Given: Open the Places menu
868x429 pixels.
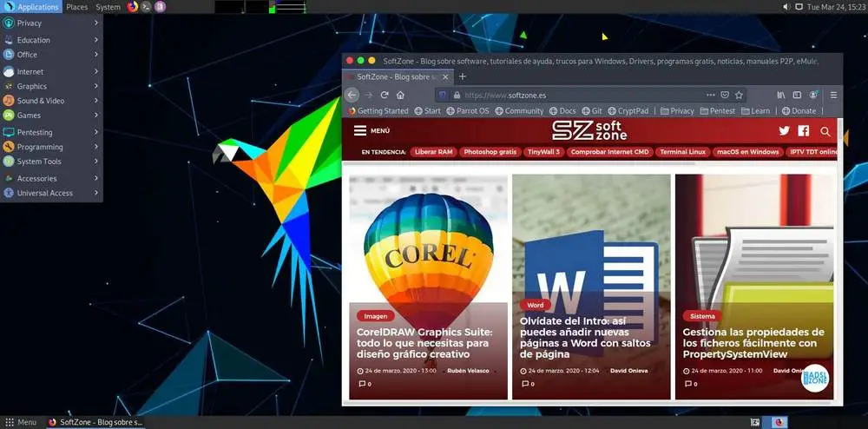Looking at the screenshot, I should coord(77,7).
